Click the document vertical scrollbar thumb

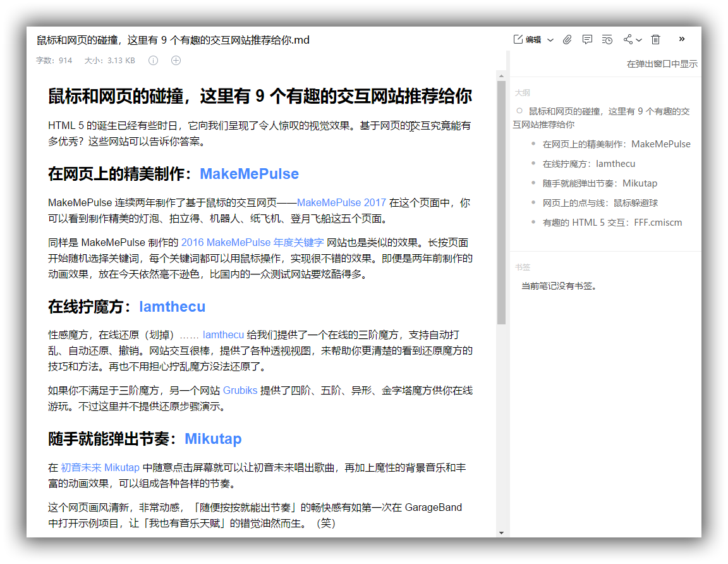(501, 202)
